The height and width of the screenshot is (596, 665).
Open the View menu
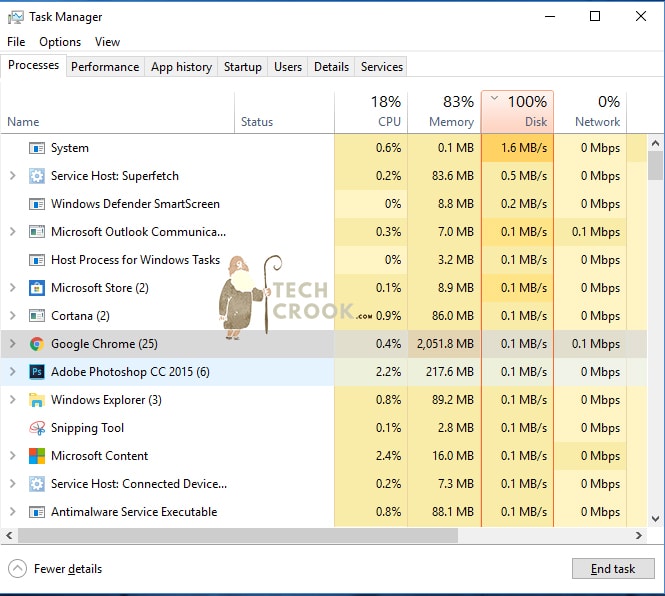(107, 42)
